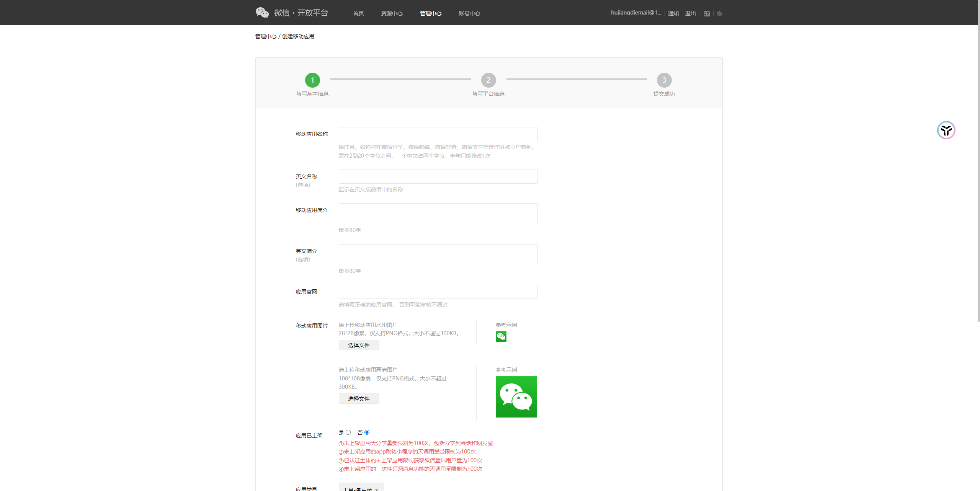Image resolution: width=980 pixels, height=491 pixels.
Task: Click the 移动应用名称 input field
Action: (438, 134)
